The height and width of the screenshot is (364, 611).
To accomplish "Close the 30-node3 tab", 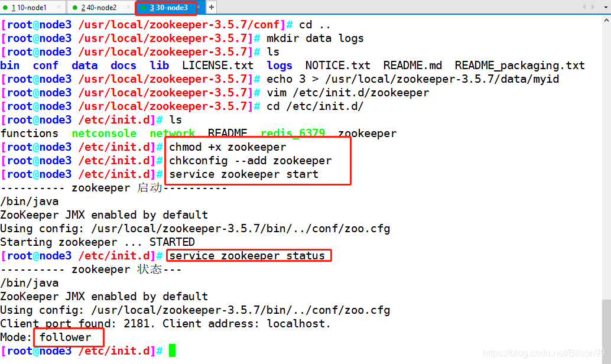I will (199, 7).
